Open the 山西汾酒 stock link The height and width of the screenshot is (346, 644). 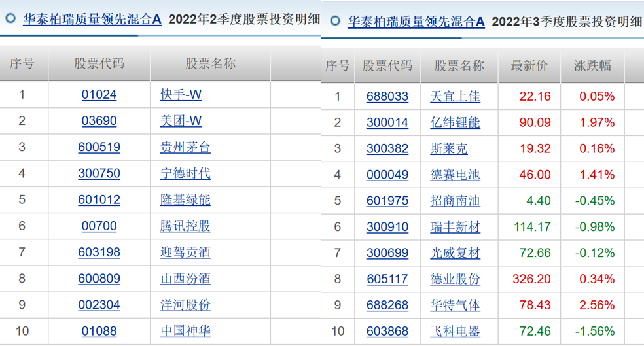185,278
